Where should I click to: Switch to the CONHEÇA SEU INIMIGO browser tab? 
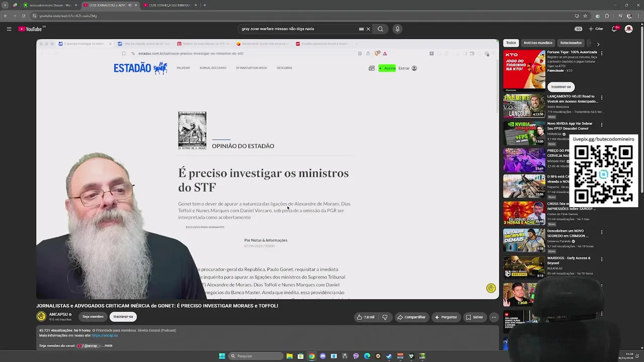[169, 5]
